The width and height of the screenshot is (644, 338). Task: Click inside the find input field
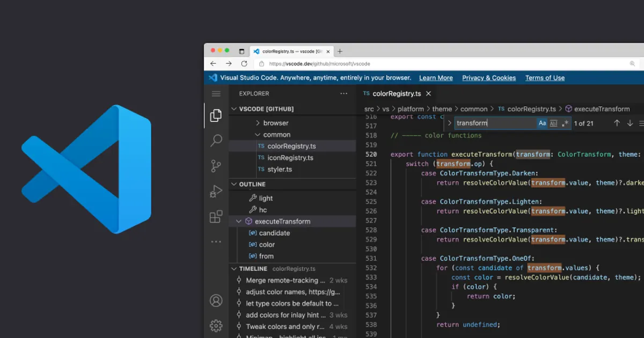tap(494, 123)
